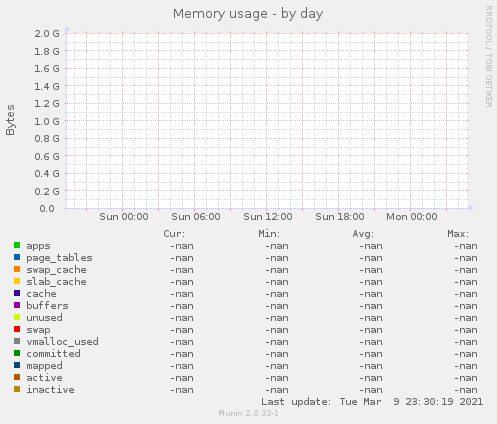Click the mapped legend navy swatch

[x=17, y=365]
